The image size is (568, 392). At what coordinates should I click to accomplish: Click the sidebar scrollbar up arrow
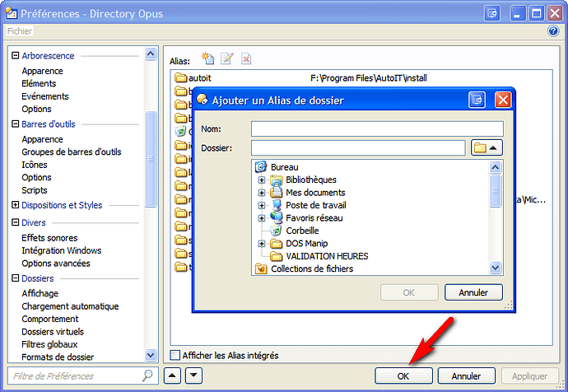pyautogui.click(x=151, y=54)
